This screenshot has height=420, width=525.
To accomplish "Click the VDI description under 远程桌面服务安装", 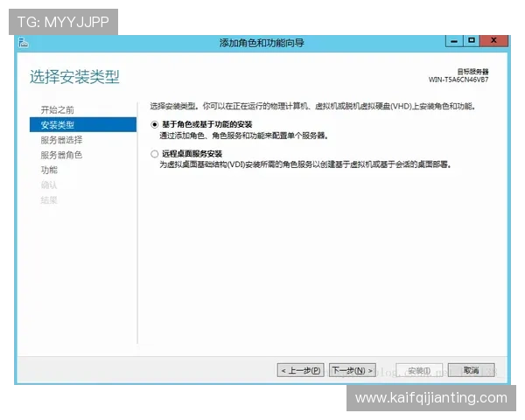I will pyautogui.click(x=305, y=164).
